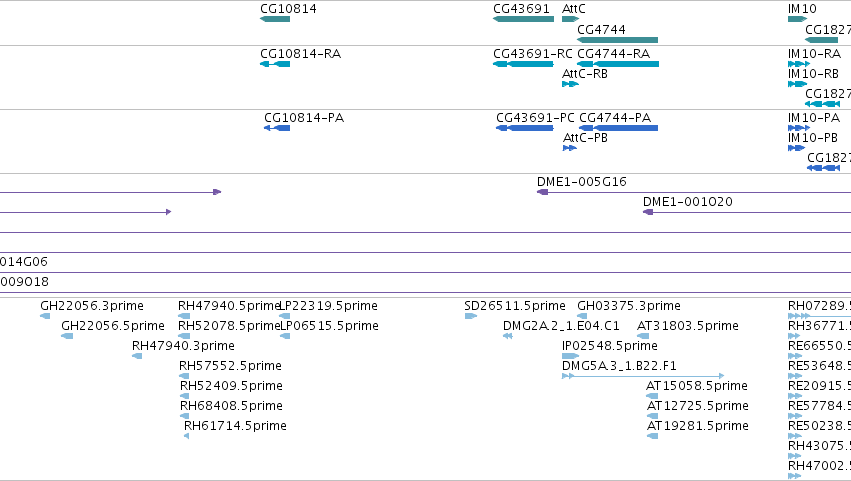This screenshot has height=481, width=851.
Task: Click the LP06515.5prime EST marker
Action: 285,336
